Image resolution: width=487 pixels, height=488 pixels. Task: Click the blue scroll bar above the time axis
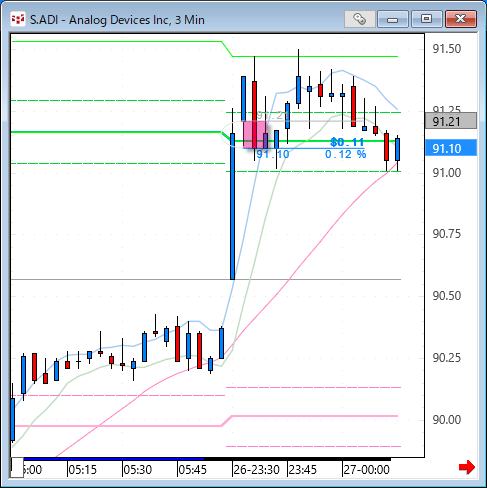113,459
